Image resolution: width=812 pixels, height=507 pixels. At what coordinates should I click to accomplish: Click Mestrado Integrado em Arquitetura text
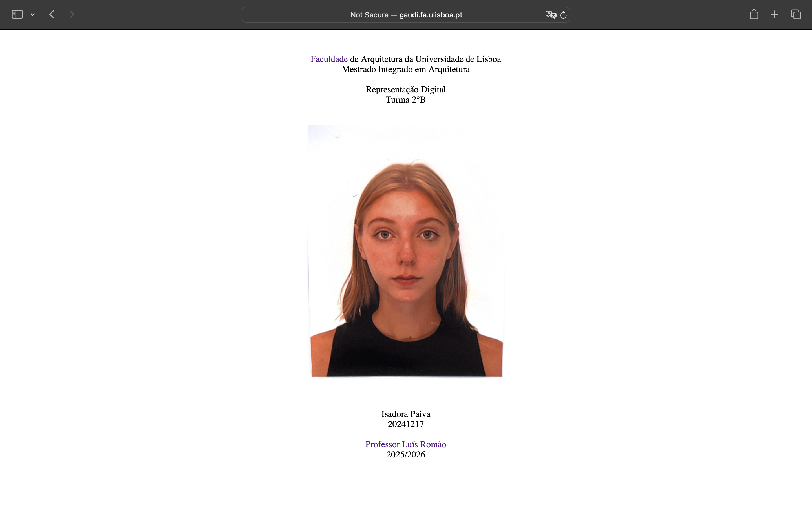[x=406, y=69]
